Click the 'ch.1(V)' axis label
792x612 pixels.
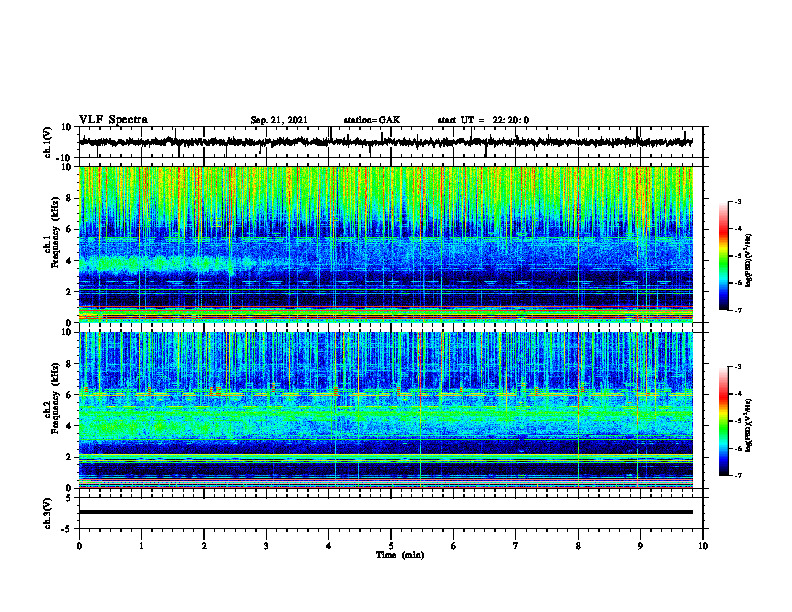[48, 142]
